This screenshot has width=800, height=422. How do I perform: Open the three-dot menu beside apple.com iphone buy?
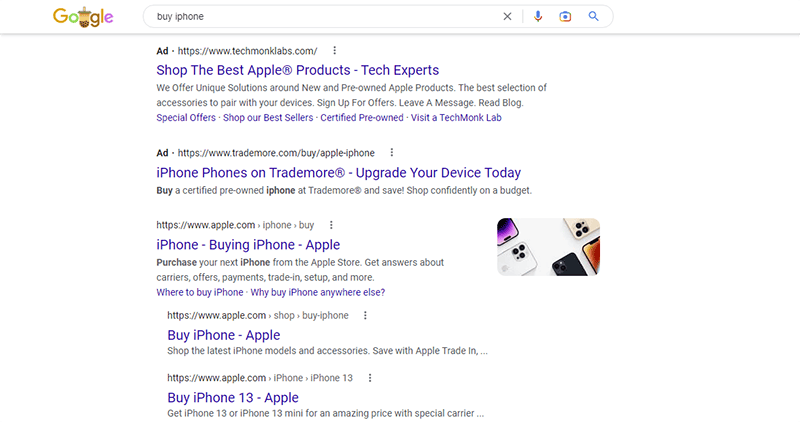click(331, 225)
